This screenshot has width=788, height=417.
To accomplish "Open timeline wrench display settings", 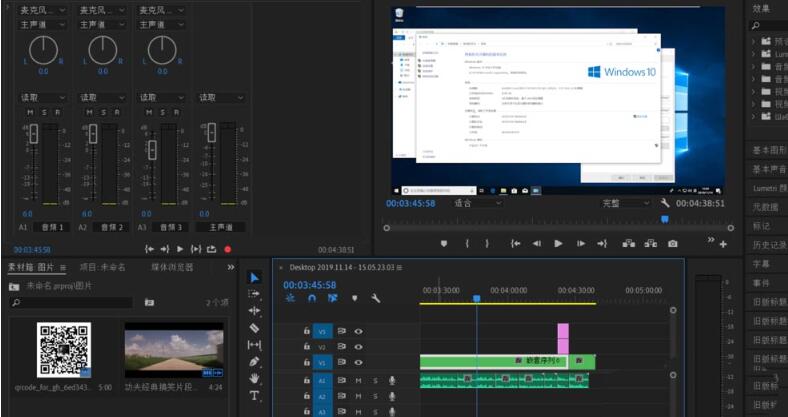I will 376,298.
